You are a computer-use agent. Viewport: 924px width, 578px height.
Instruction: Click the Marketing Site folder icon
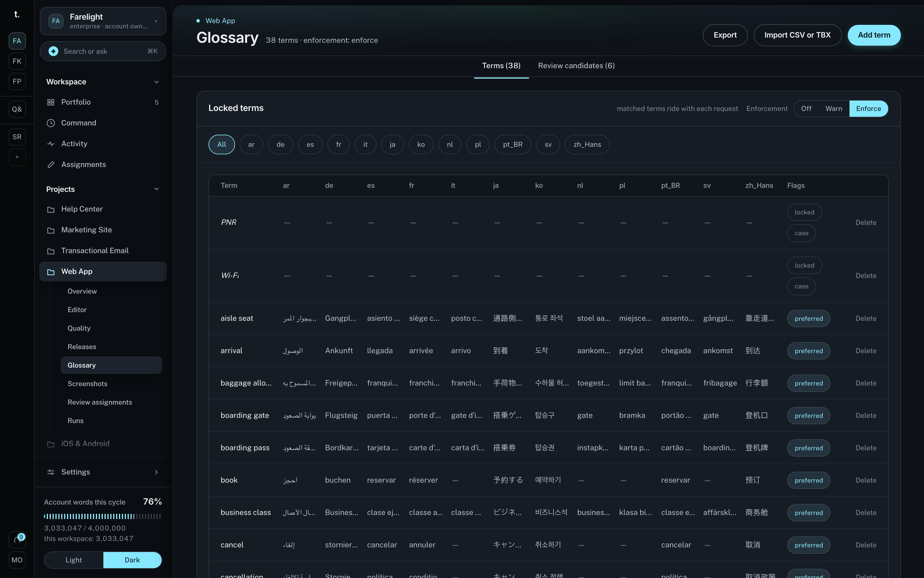[51, 230]
